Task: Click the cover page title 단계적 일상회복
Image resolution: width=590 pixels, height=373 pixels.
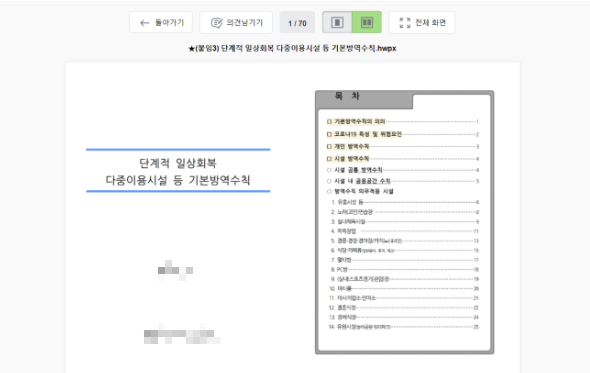Action: pos(178,163)
